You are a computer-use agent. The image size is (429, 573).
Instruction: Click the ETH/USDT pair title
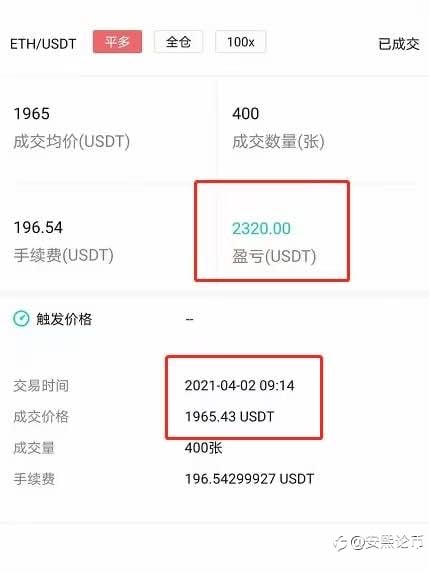tap(43, 44)
